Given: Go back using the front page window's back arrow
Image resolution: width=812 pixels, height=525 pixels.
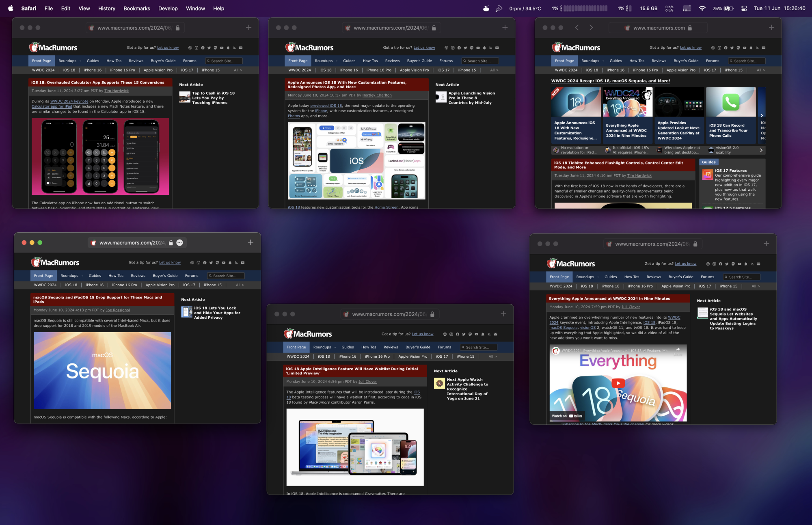Looking at the screenshot, I should (577, 28).
